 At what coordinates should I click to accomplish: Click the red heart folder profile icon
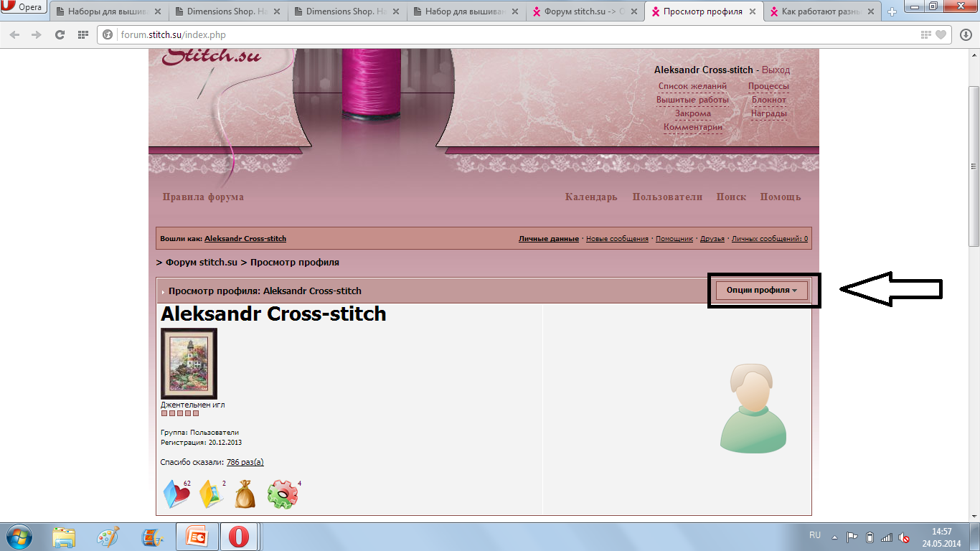point(176,494)
